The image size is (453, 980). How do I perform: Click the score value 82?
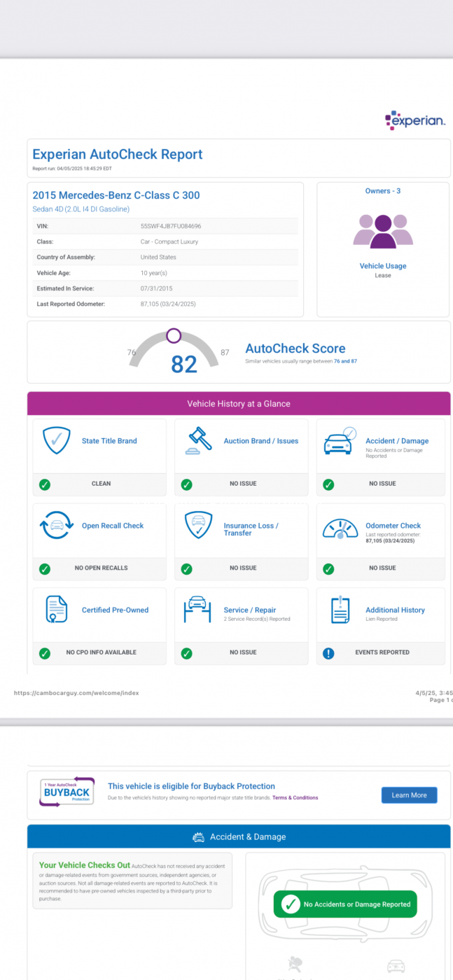pyautogui.click(x=184, y=364)
